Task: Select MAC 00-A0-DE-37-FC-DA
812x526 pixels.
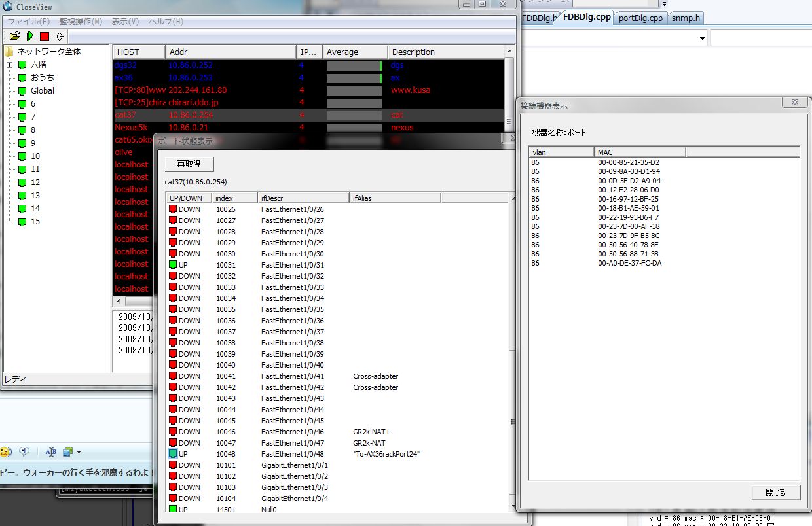Action: click(629, 263)
